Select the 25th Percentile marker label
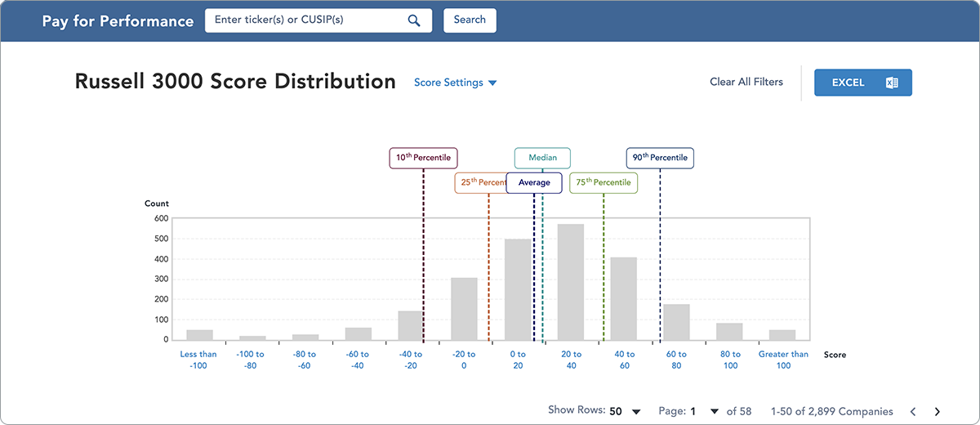This screenshot has height=425, width=980. 480,182
